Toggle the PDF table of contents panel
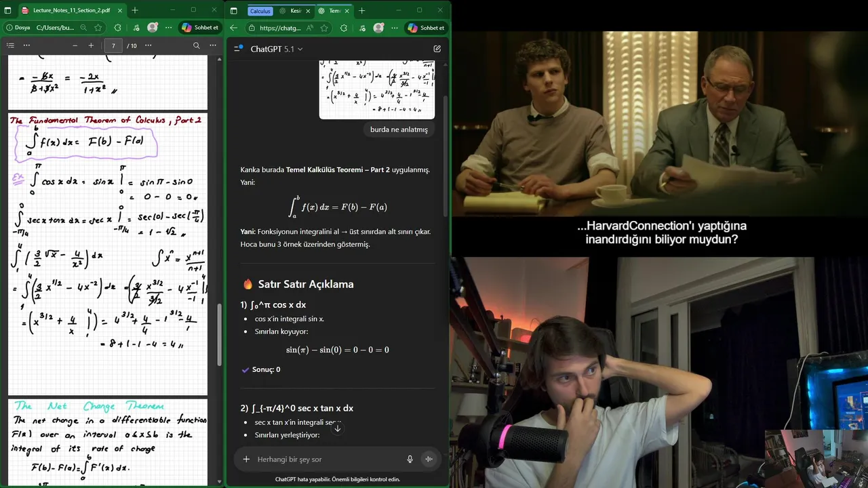The height and width of the screenshot is (488, 868). pyautogui.click(x=10, y=45)
